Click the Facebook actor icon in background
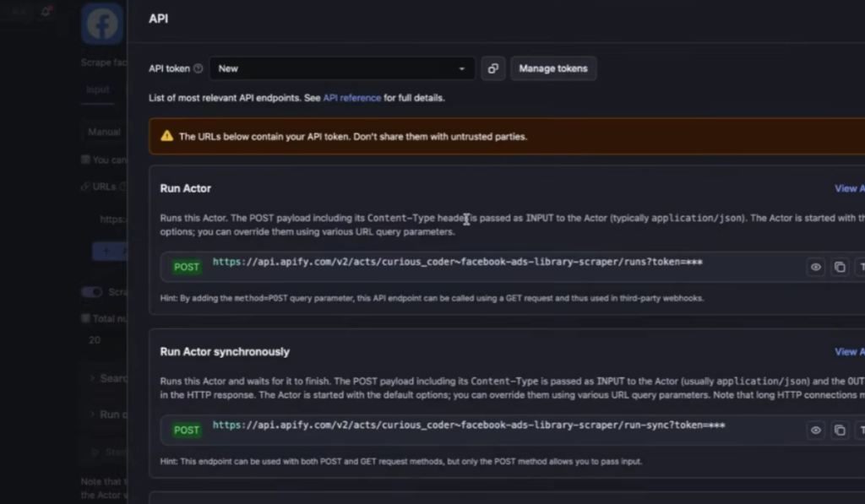 click(x=102, y=24)
